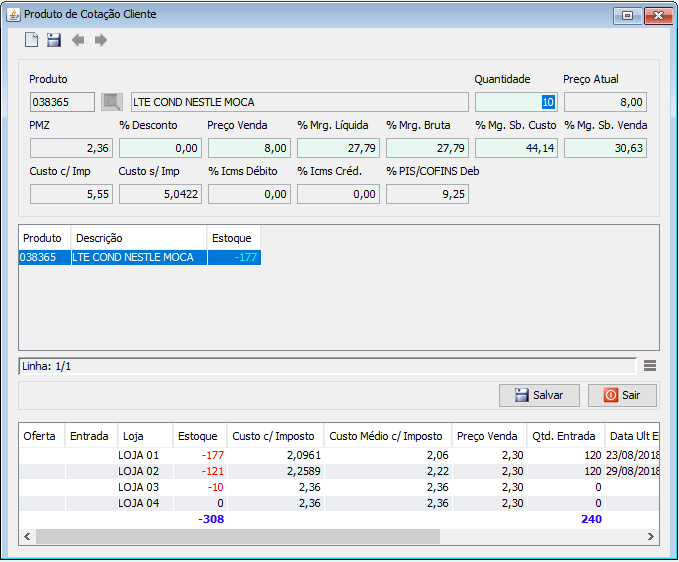This screenshot has width=679, height=562.
Task: Click the save floppy disk toolbar icon
Action: tap(54, 40)
